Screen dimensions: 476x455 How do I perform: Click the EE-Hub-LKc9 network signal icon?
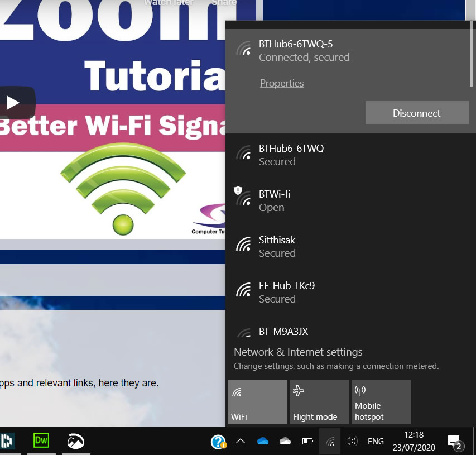tap(244, 290)
